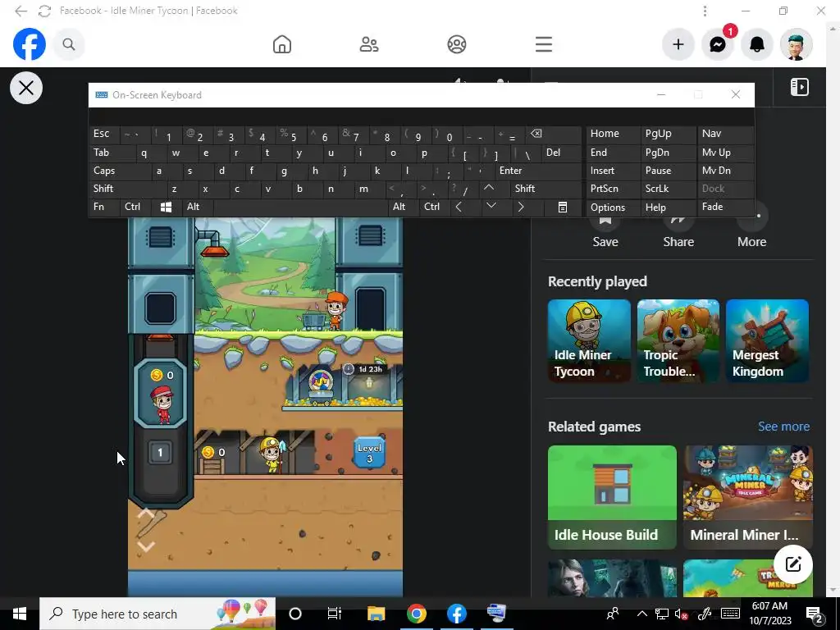
Task: Click PgDn key on On-Screen Keyboard
Action: (x=669, y=153)
